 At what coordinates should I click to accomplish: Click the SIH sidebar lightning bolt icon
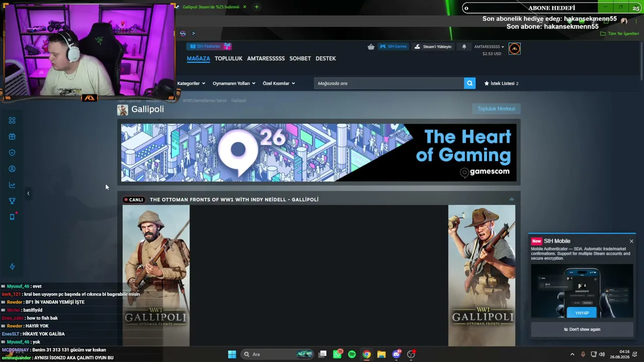[x=12, y=266]
